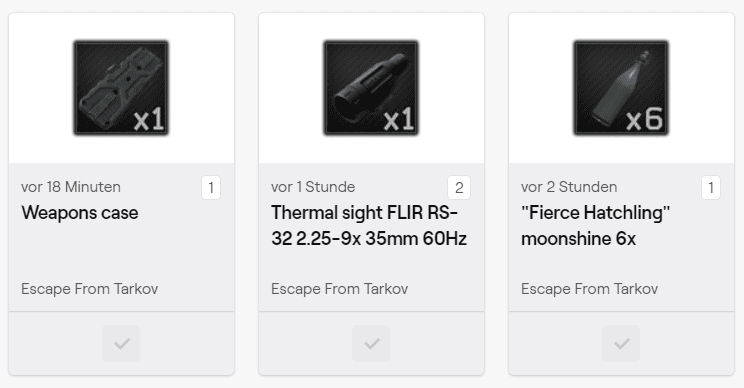Tick the checkmark under the Thermal sight card
Viewport: 744px width, 388px height.
pos(371,343)
